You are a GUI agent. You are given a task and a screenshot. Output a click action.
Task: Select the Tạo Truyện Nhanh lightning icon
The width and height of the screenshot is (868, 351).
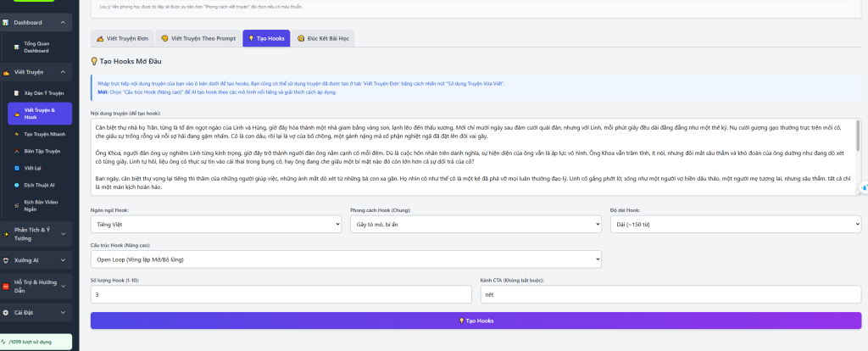(x=16, y=134)
